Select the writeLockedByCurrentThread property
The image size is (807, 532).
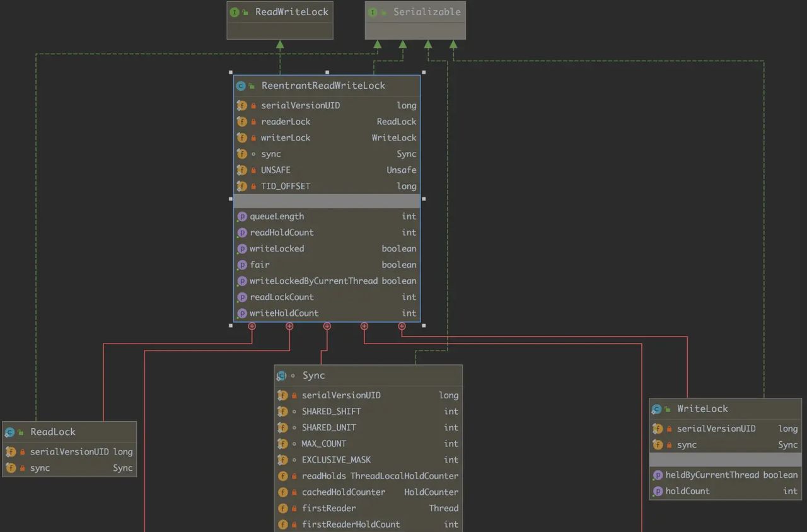click(x=327, y=281)
